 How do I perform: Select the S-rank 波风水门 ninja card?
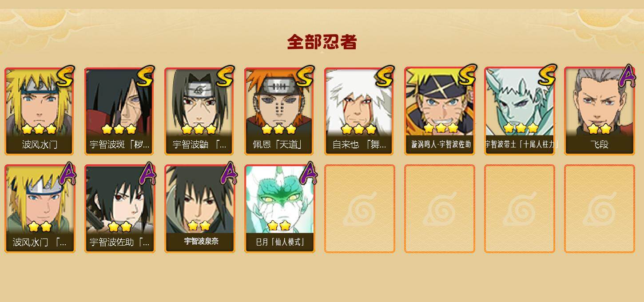(40, 111)
